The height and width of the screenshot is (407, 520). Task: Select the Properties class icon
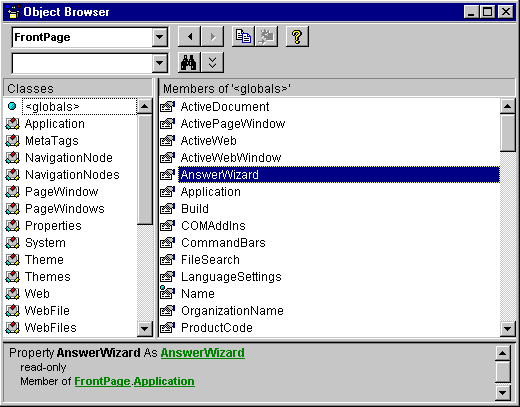[x=13, y=226]
